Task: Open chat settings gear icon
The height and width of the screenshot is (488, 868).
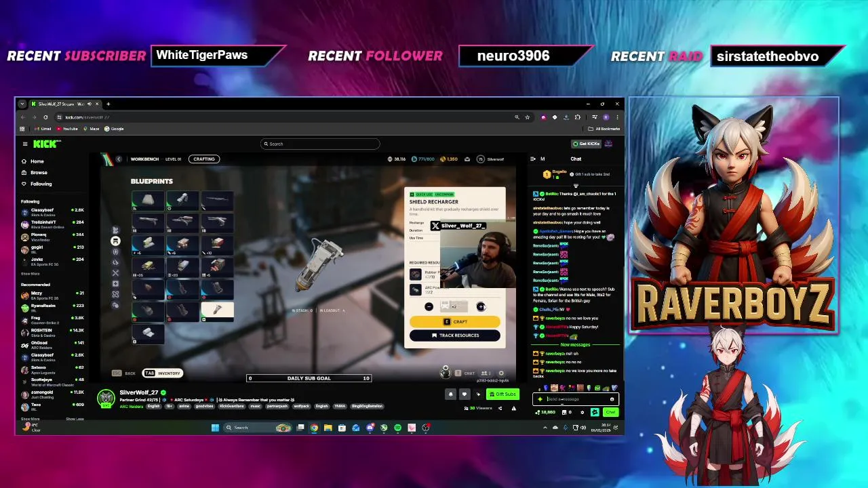Action: [582, 412]
